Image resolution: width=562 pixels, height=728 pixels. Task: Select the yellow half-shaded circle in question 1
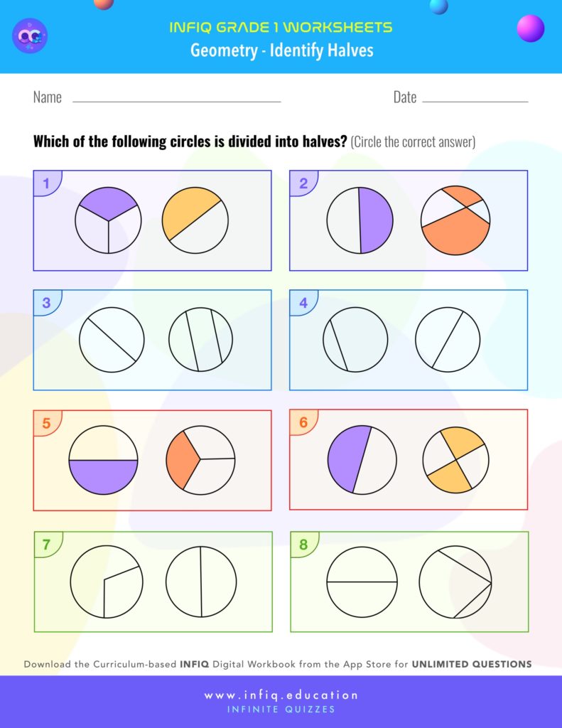(x=195, y=220)
